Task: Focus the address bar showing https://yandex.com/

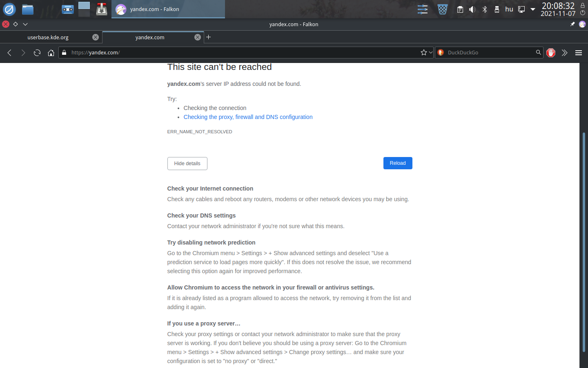Action: 245,52
